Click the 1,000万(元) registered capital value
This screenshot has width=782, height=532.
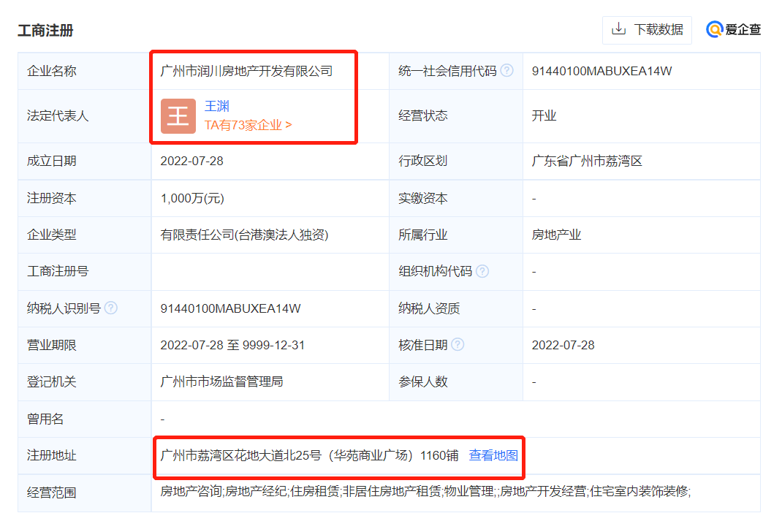click(x=194, y=197)
